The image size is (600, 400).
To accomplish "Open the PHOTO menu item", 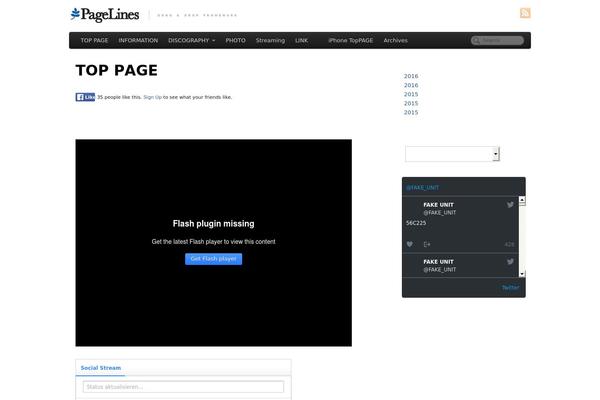I will point(235,40).
